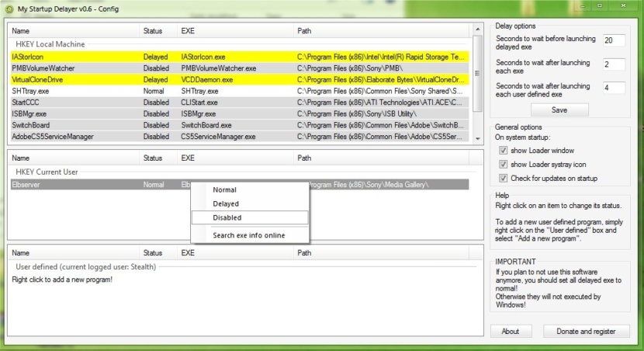The height and width of the screenshot is (351, 644).
Task: Click the Status column header in top list
Action: pos(153,31)
